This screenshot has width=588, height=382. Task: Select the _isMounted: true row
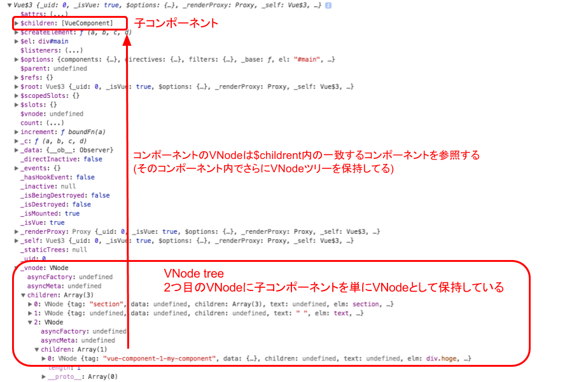pyautogui.click(x=50, y=214)
